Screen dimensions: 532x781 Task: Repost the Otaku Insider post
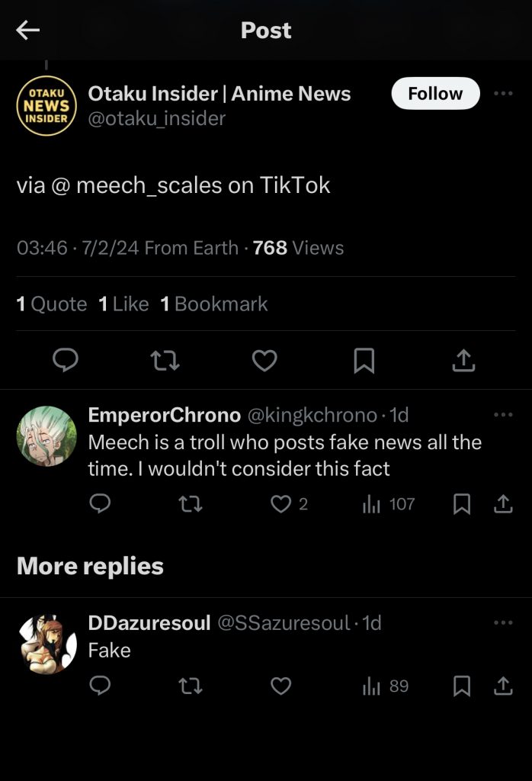[x=165, y=360]
